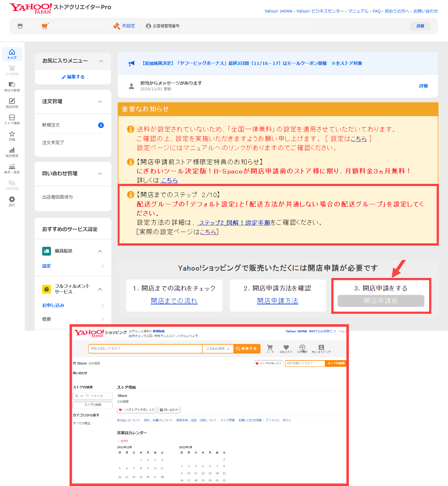Open the トップ home icon in sidebar

click(x=12, y=54)
